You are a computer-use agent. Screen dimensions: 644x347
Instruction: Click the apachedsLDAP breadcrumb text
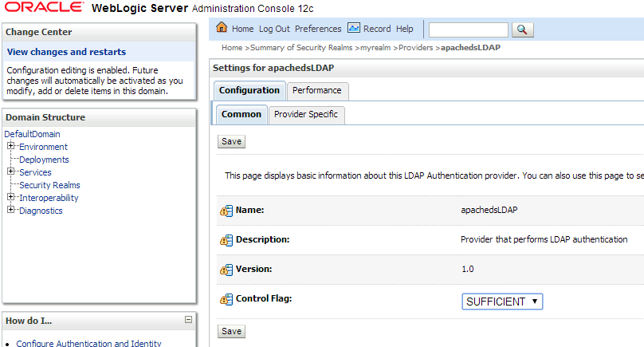click(x=471, y=48)
